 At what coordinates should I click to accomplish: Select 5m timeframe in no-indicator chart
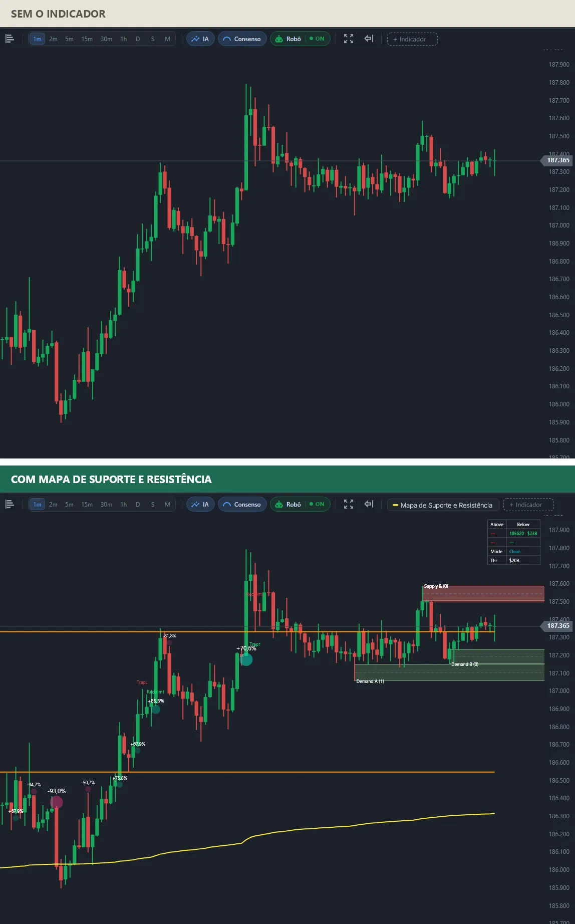[69, 39]
